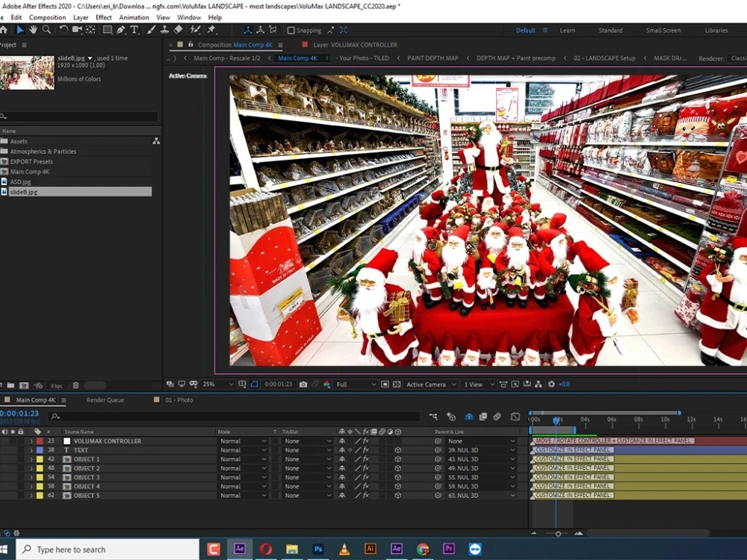747x560 pixels.
Task: Open the 25% magnification dropdown
Action: coord(217,385)
